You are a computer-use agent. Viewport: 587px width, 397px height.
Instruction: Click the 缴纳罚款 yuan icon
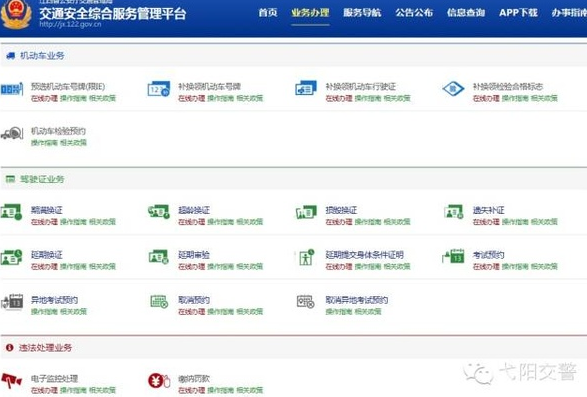tap(159, 381)
